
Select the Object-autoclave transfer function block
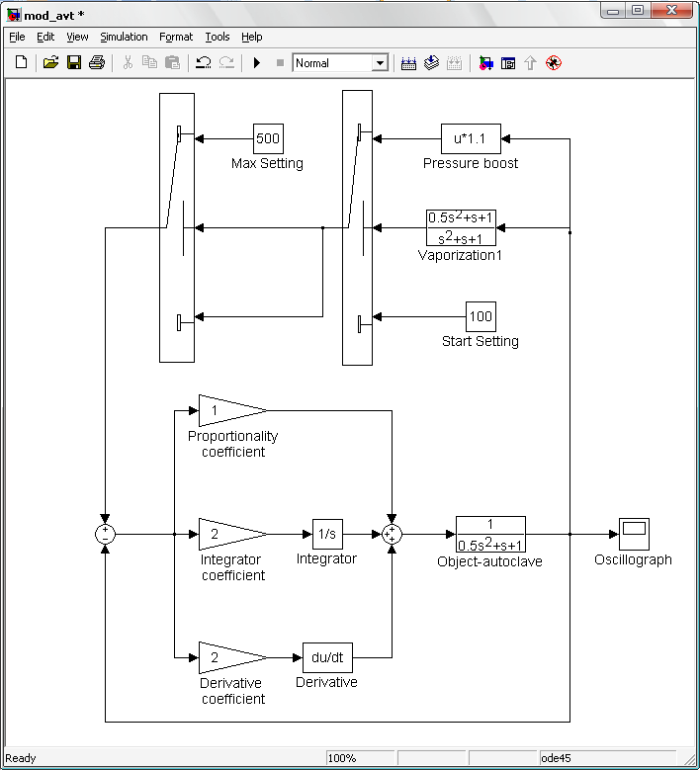tap(490, 534)
